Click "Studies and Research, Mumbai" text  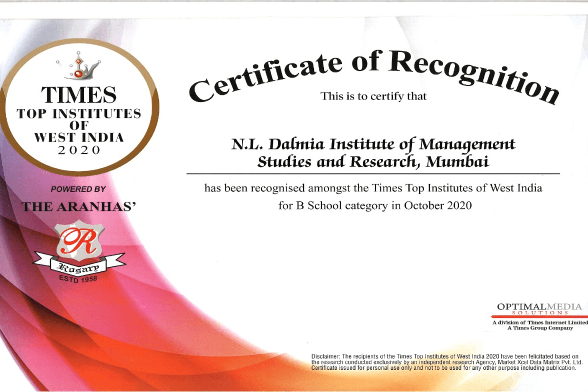(x=373, y=162)
